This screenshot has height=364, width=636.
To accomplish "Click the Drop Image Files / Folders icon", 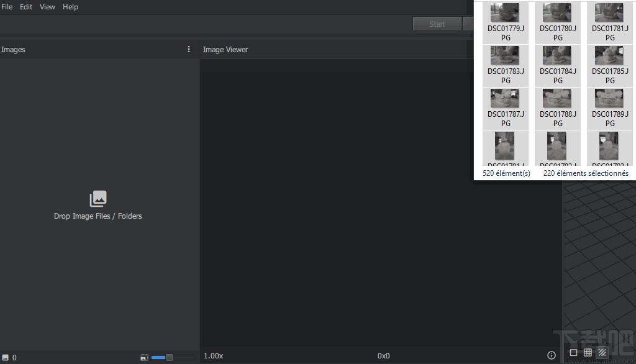I will [98, 199].
